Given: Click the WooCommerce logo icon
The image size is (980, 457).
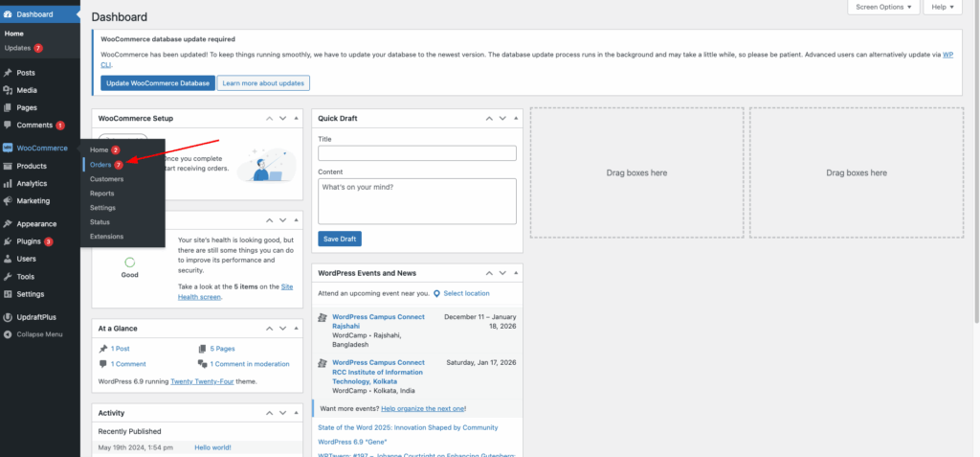Looking at the screenshot, I should point(8,149).
